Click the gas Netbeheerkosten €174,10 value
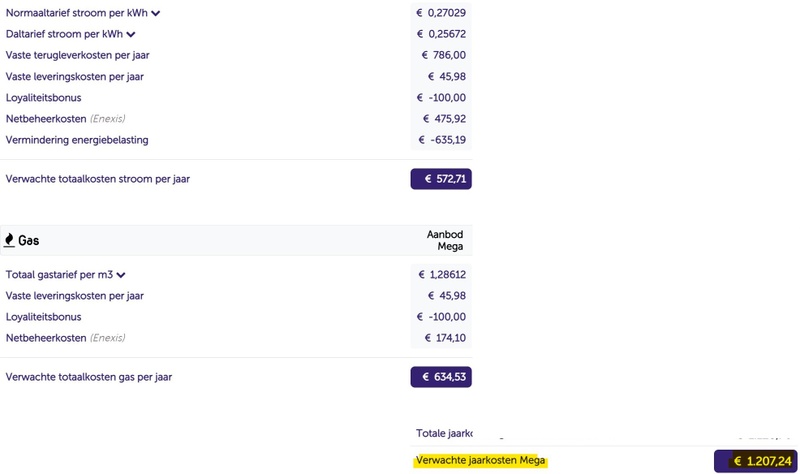 [445, 338]
